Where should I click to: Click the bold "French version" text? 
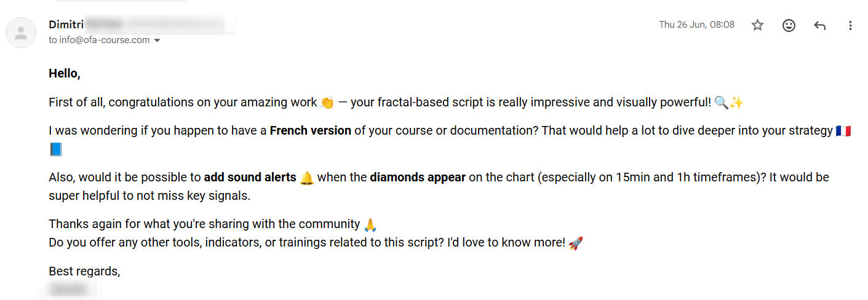[x=310, y=130]
